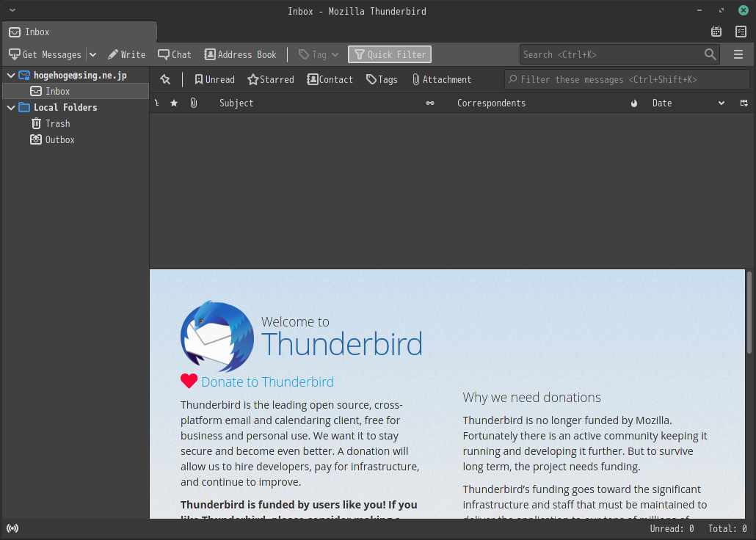
Task: Click the Outbox tray icon
Action: (x=36, y=140)
